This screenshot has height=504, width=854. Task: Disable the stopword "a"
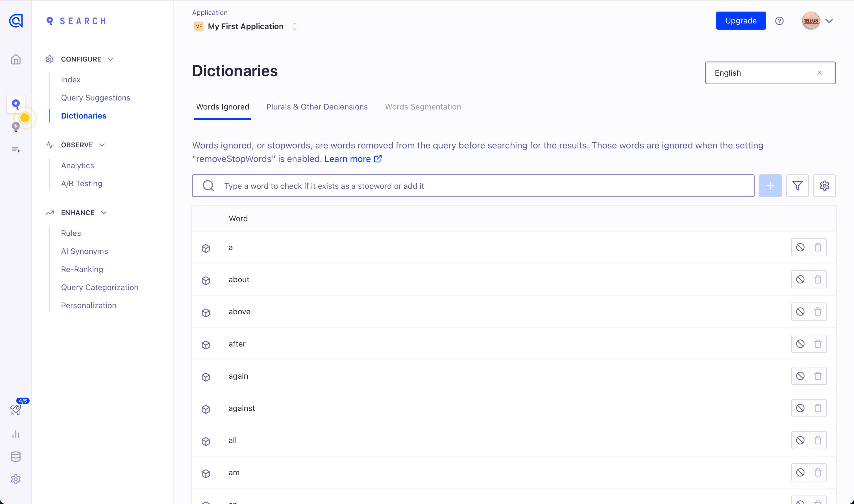coord(800,247)
